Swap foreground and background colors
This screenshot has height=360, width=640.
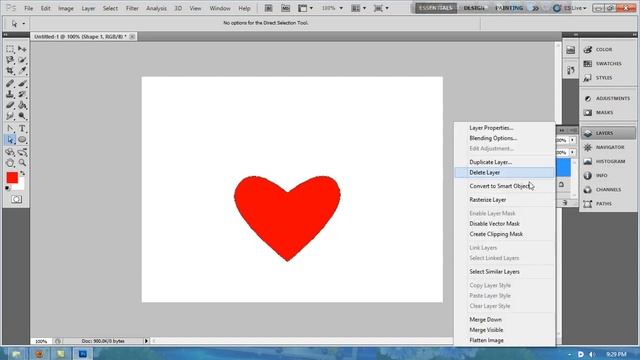click(x=22, y=173)
